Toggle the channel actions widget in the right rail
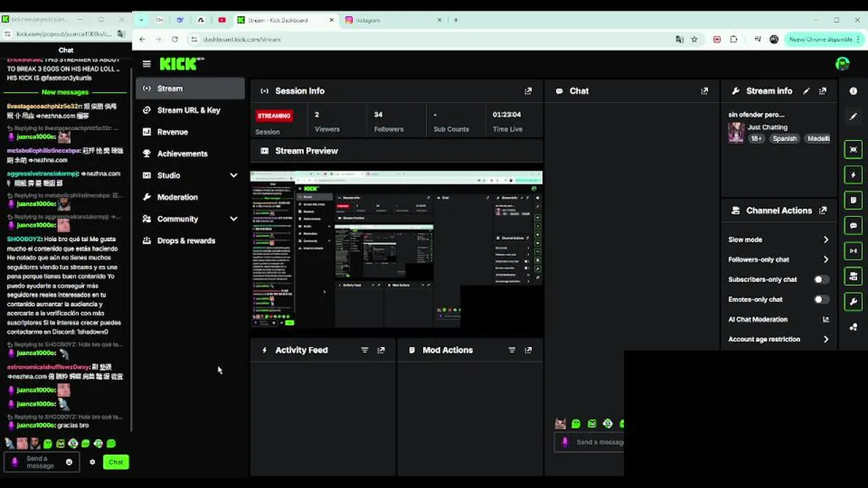Viewport: 868px width, 488px height. (x=853, y=276)
